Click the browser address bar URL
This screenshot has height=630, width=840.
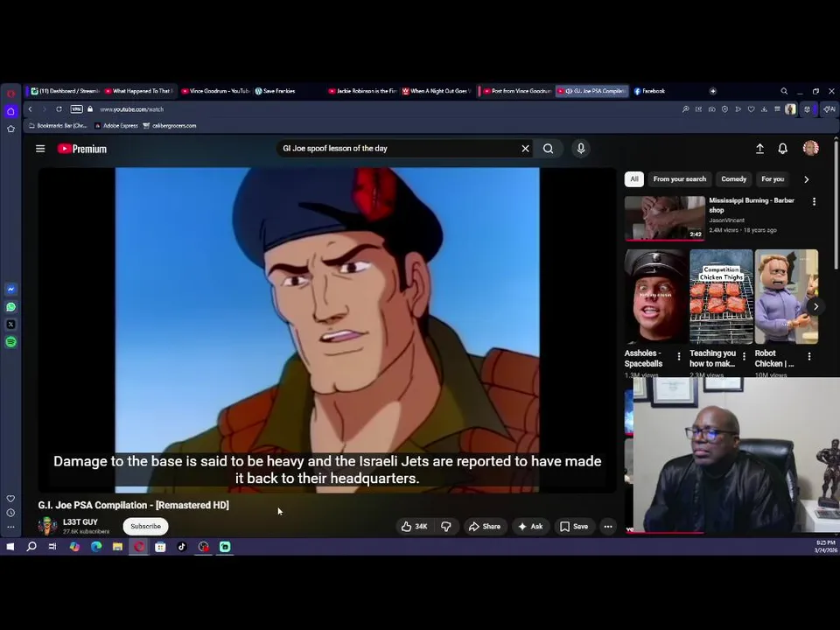click(131, 109)
